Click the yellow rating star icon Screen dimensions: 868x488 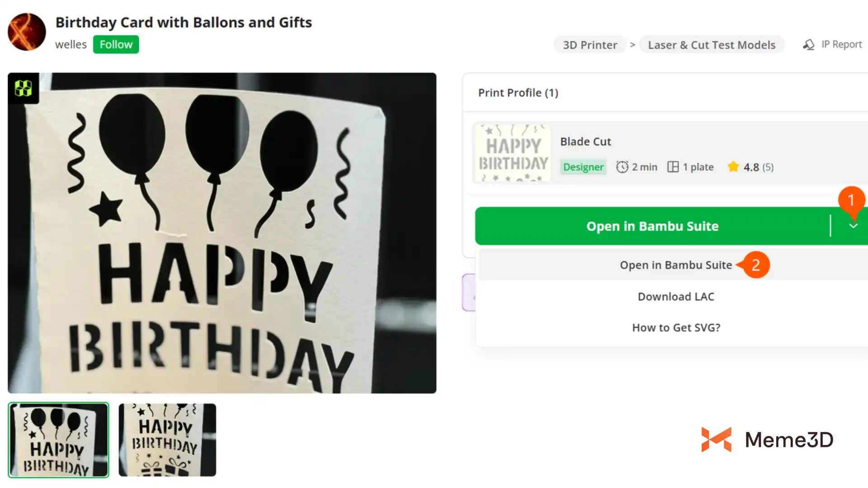733,167
